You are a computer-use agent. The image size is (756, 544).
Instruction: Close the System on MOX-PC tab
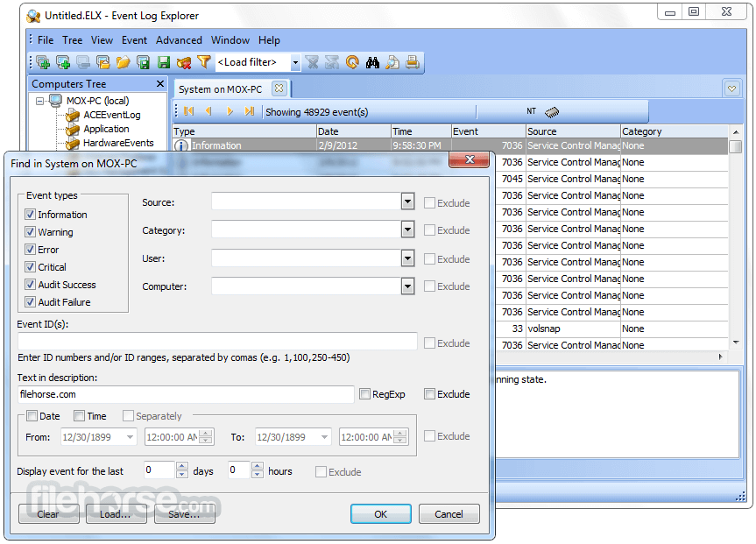pyautogui.click(x=279, y=88)
